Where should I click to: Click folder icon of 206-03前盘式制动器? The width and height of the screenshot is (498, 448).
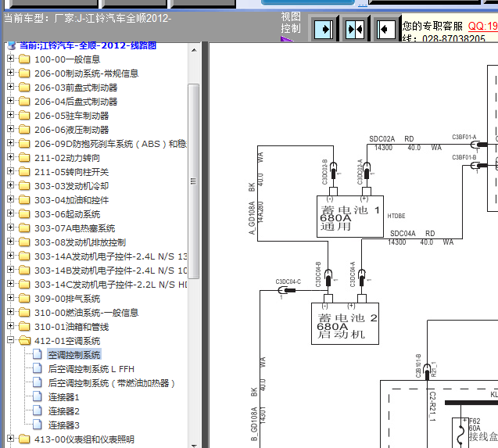(x=24, y=88)
